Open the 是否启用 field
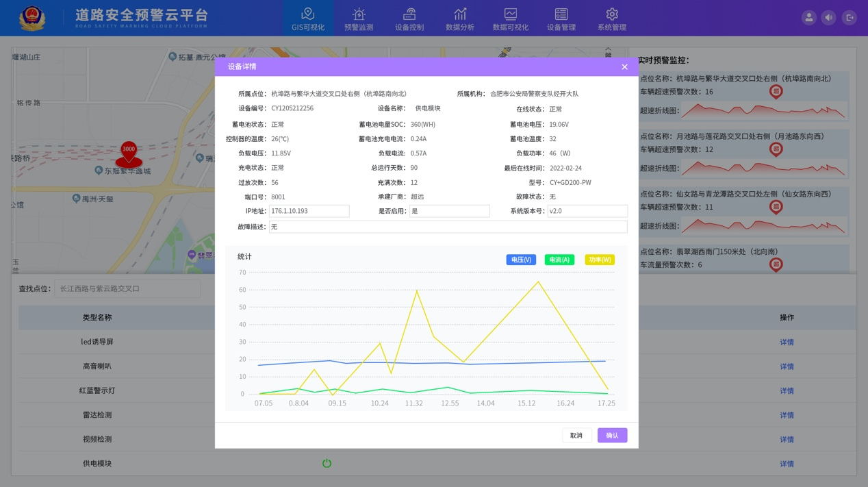Viewport: 868px width, 487px height. (x=450, y=212)
